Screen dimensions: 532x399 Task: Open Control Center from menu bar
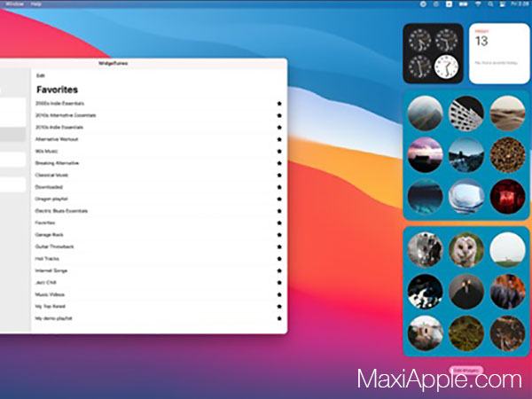pos(502,4)
